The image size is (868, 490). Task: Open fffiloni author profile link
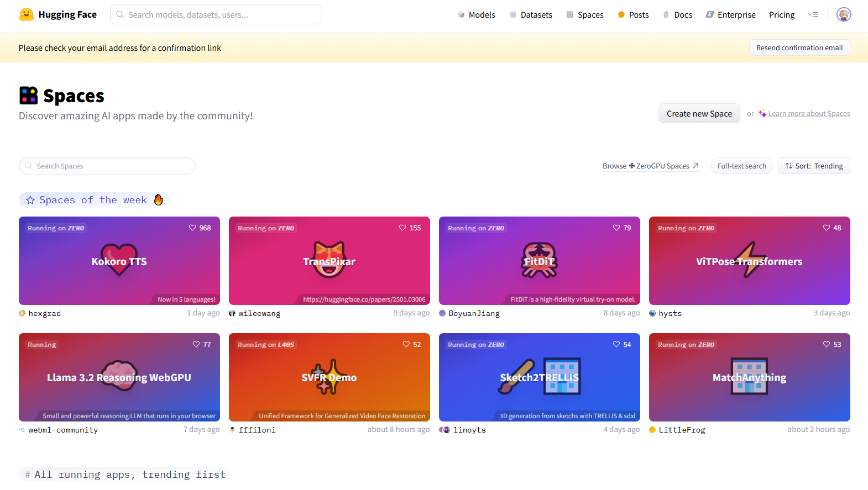click(257, 430)
